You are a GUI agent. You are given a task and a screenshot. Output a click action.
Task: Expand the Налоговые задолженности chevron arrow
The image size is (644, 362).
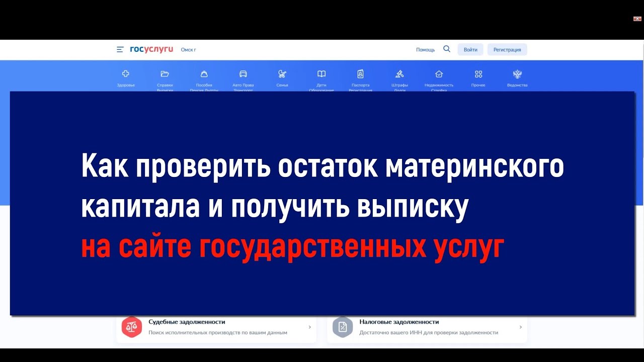520,327
